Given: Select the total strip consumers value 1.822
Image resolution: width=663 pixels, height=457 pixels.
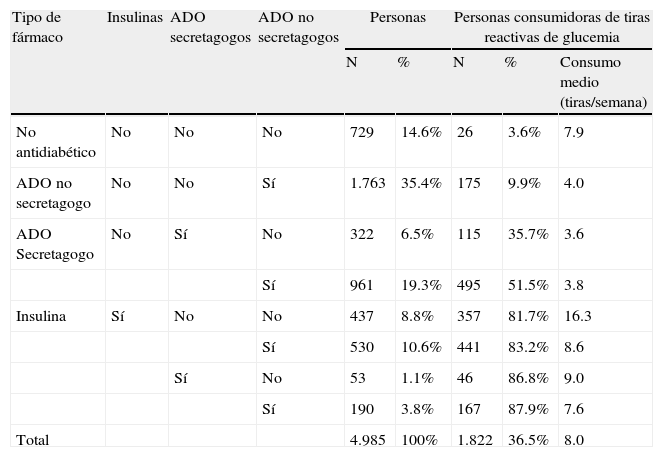Looking at the screenshot, I should tap(473, 440).
